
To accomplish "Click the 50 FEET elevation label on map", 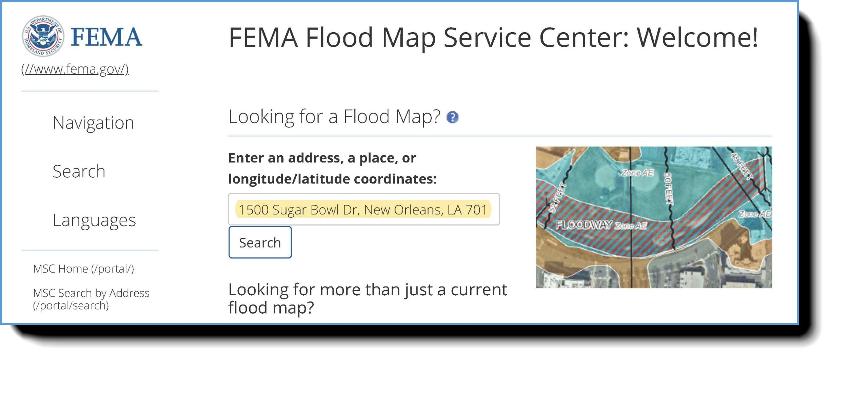I will pos(668,188).
